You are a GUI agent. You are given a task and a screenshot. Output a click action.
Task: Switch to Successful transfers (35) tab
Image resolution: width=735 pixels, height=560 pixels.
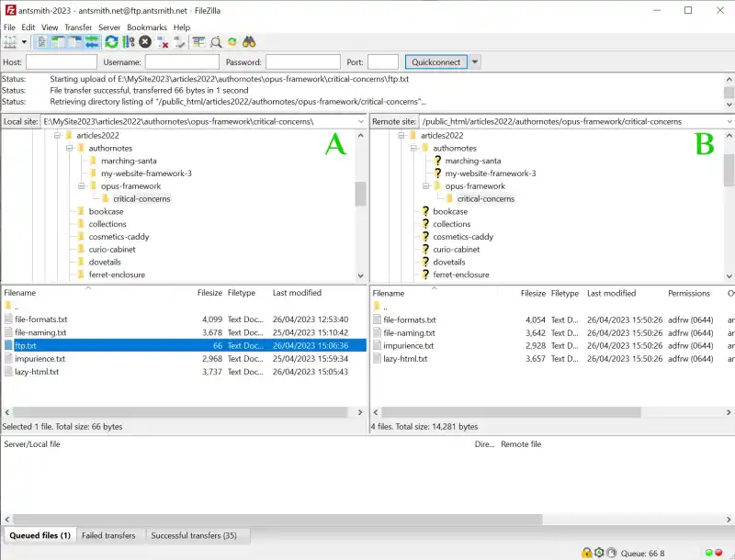(x=194, y=535)
